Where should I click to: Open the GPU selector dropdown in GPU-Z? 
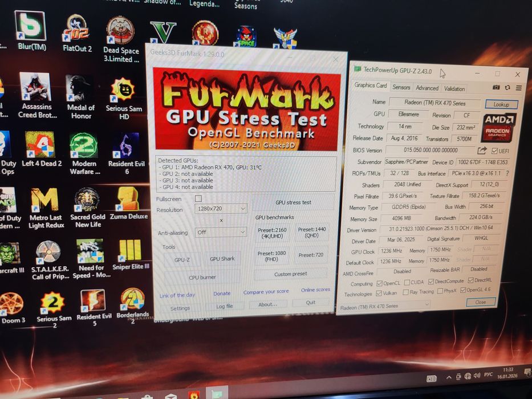[384, 307]
